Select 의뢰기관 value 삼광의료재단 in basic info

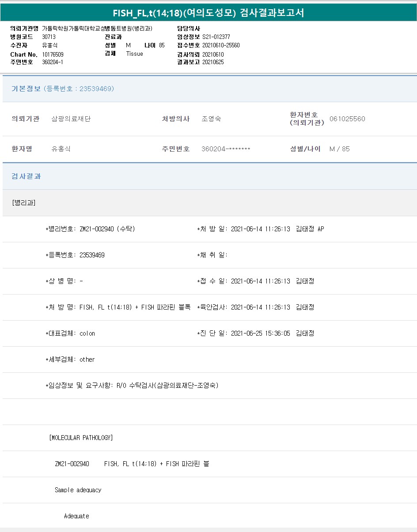(x=71, y=119)
